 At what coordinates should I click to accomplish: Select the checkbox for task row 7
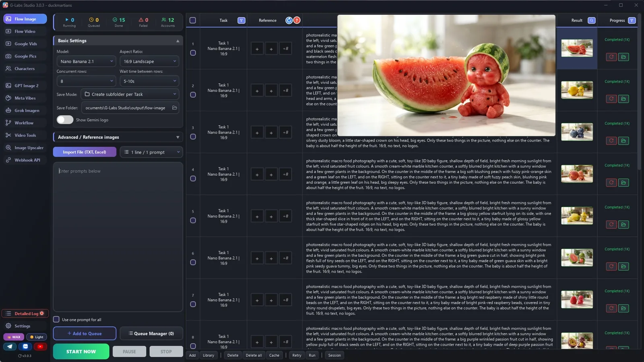click(193, 304)
